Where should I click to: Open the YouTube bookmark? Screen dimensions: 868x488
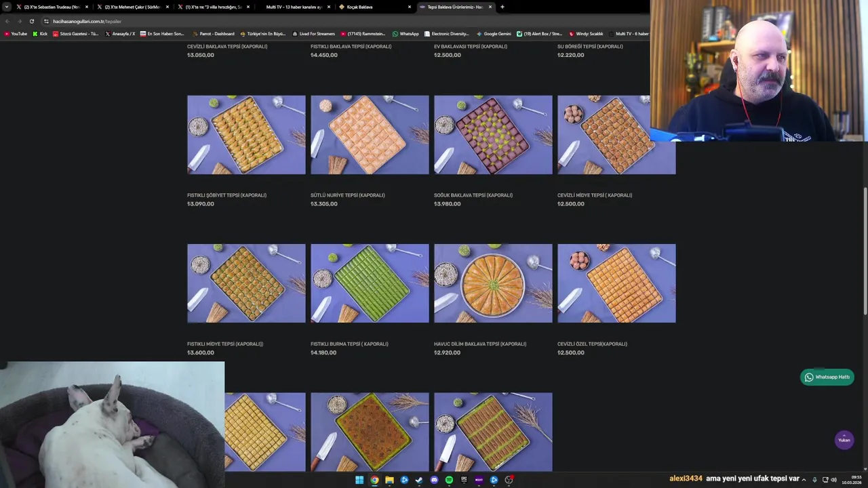tap(16, 33)
